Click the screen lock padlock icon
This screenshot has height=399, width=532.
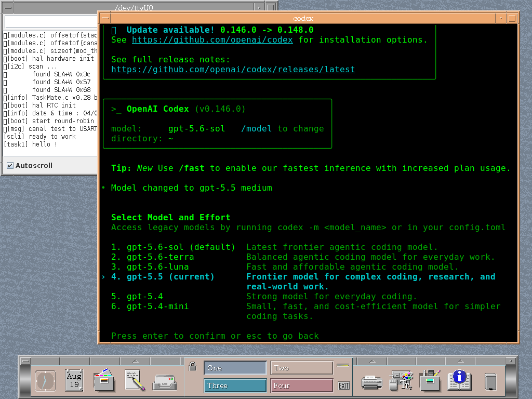tap(192, 366)
